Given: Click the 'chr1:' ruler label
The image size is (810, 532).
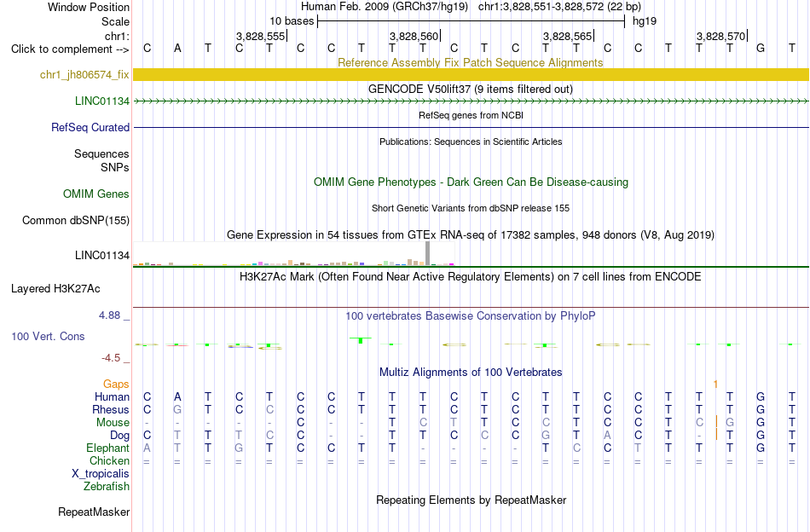Looking at the screenshot, I should [x=118, y=36].
